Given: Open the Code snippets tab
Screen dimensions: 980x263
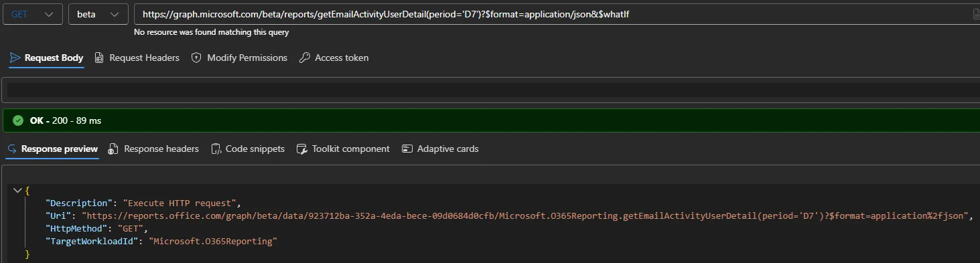Looking at the screenshot, I should [x=248, y=149].
